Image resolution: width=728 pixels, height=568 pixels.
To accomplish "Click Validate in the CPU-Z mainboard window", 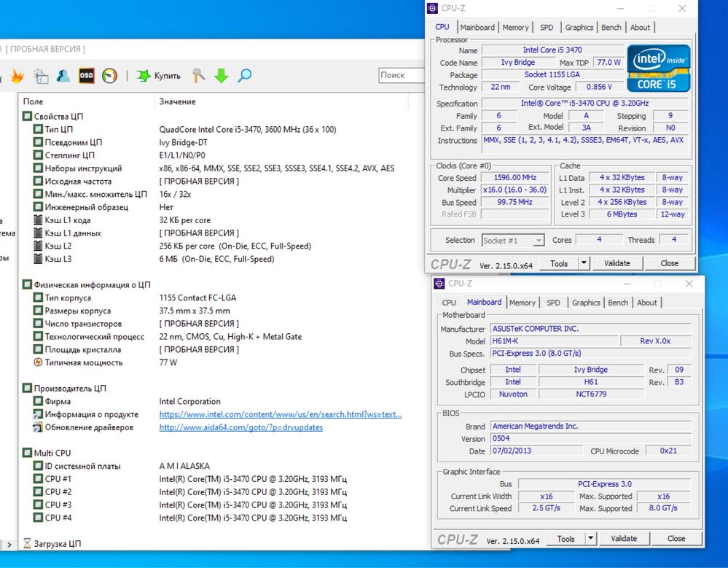I will pyautogui.click(x=624, y=539).
